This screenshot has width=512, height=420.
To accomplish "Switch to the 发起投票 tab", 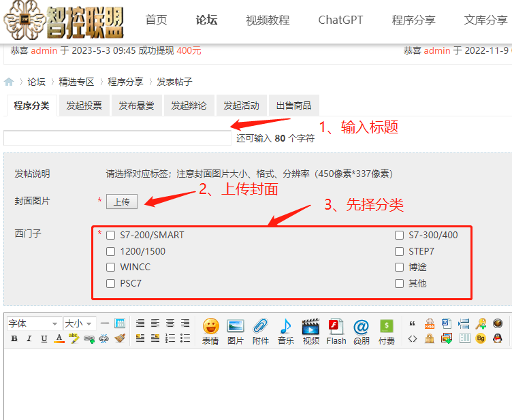I will (84, 106).
